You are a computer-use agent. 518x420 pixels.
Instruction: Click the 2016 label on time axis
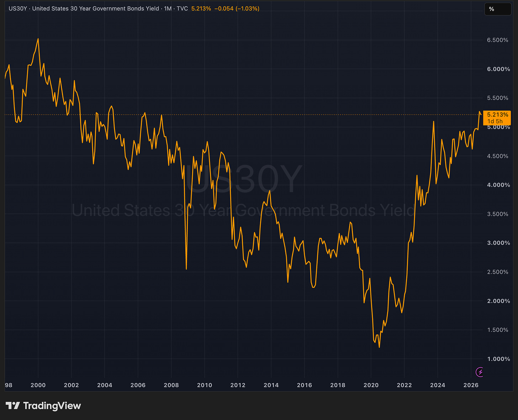pyautogui.click(x=305, y=385)
